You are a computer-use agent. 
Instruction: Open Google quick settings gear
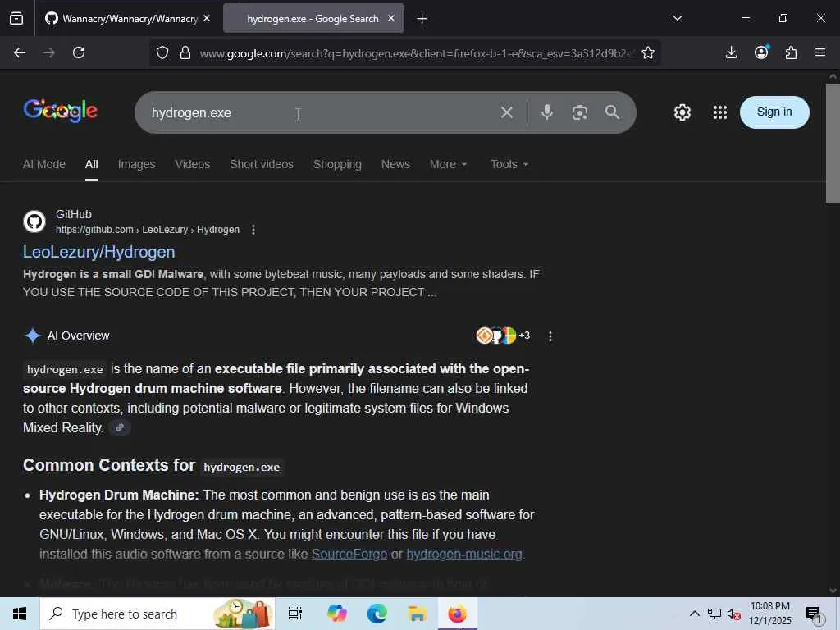point(682,112)
